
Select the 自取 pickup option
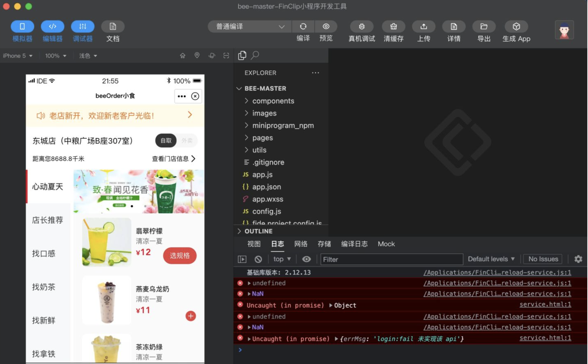point(166,141)
